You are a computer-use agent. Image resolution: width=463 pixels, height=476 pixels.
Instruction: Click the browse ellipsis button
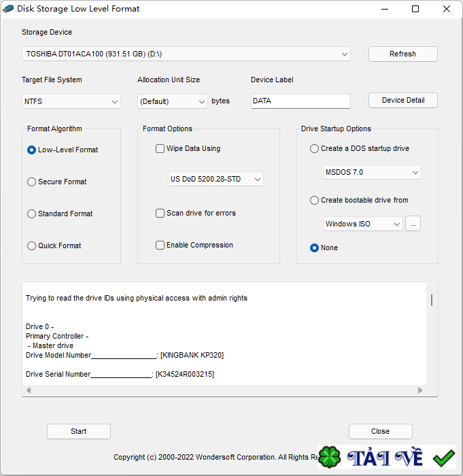coord(413,224)
